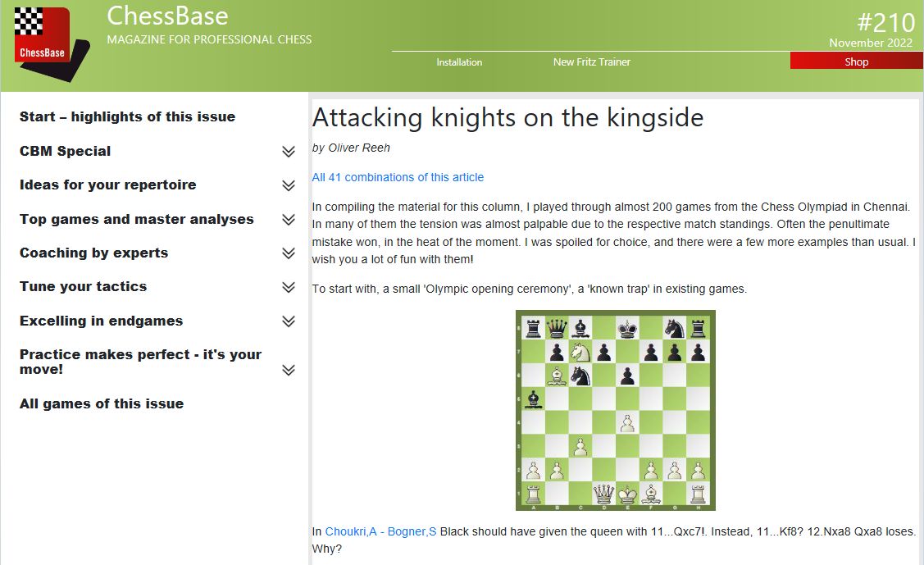Select the white knight on c7
Screen dimensions: 924x565
pyautogui.click(x=580, y=352)
